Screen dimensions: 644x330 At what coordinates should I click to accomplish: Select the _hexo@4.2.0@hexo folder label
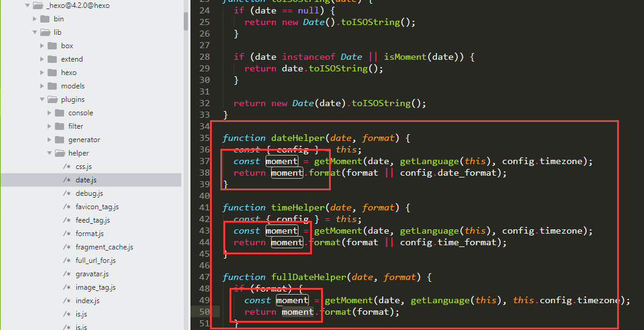(78, 5)
